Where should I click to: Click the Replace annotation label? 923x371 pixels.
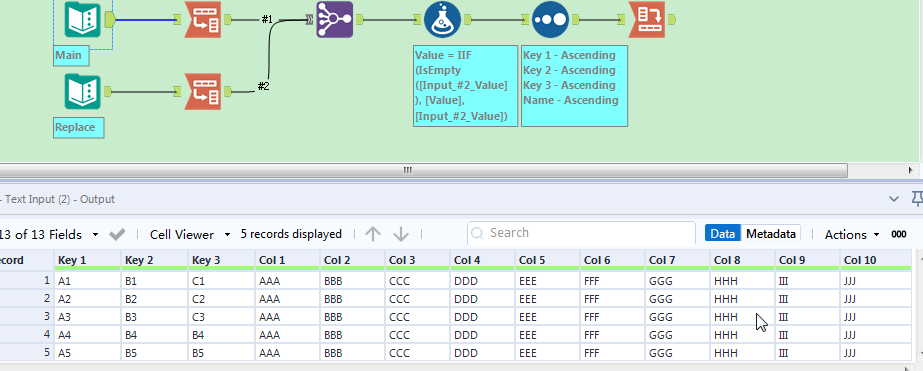tap(78, 127)
